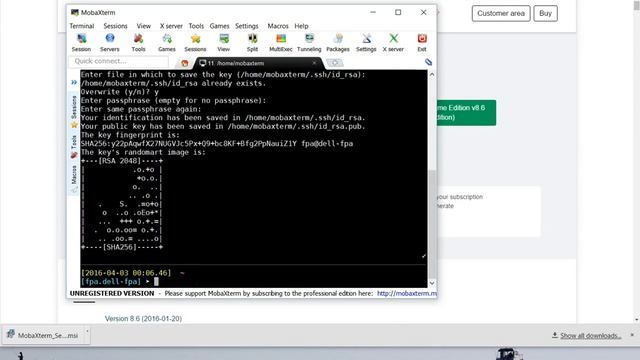
Task: Click the Buy button on webpage
Action: pos(545,13)
